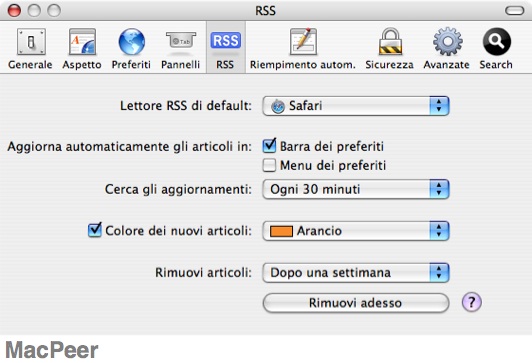This screenshot has height=363, width=532.
Task: Toggle Colore dei nuovi articoli checkbox
Action: click(x=95, y=230)
